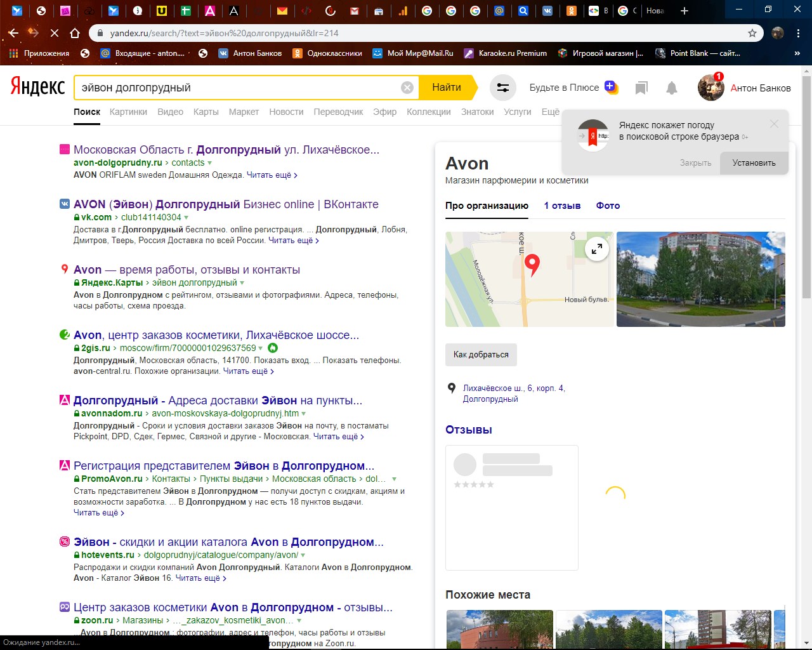This screenshot has width=812, height=650.
Task: Open the user profile avatar menu
Action: (x=710, y=88)
